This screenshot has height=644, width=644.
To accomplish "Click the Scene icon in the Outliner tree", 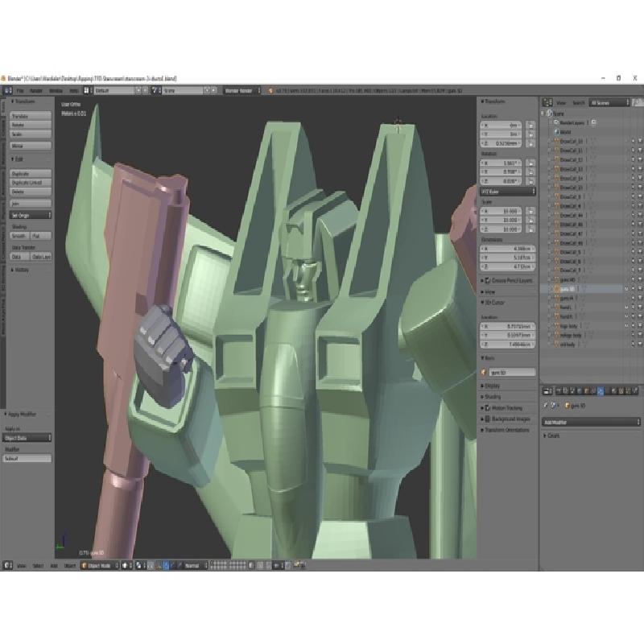I will 550,114.
